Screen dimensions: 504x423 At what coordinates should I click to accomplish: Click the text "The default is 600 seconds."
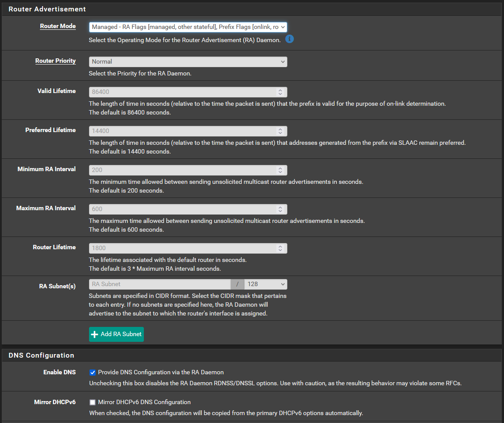[126, 229]
